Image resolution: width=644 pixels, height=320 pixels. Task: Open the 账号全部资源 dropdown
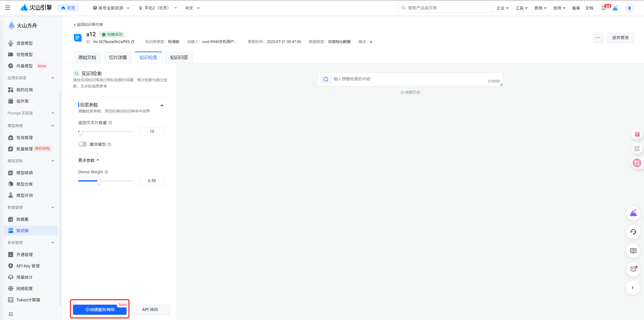click(x=111, y=8)
